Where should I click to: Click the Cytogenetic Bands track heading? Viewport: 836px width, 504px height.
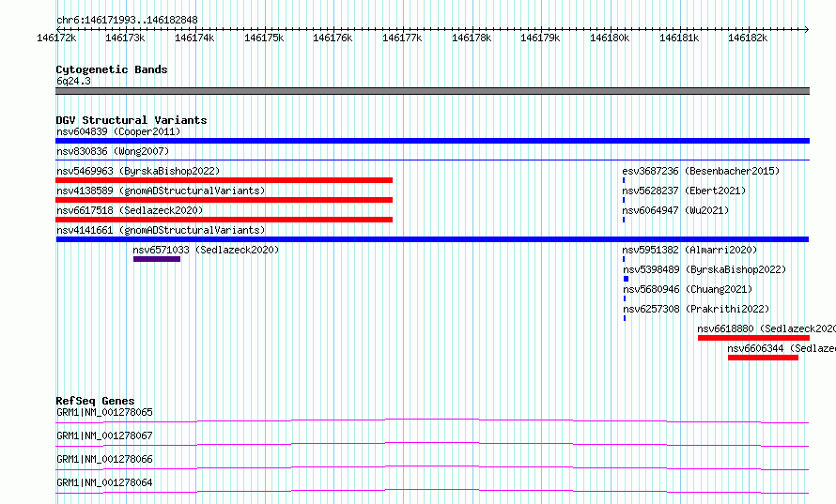tap(112, 69)
